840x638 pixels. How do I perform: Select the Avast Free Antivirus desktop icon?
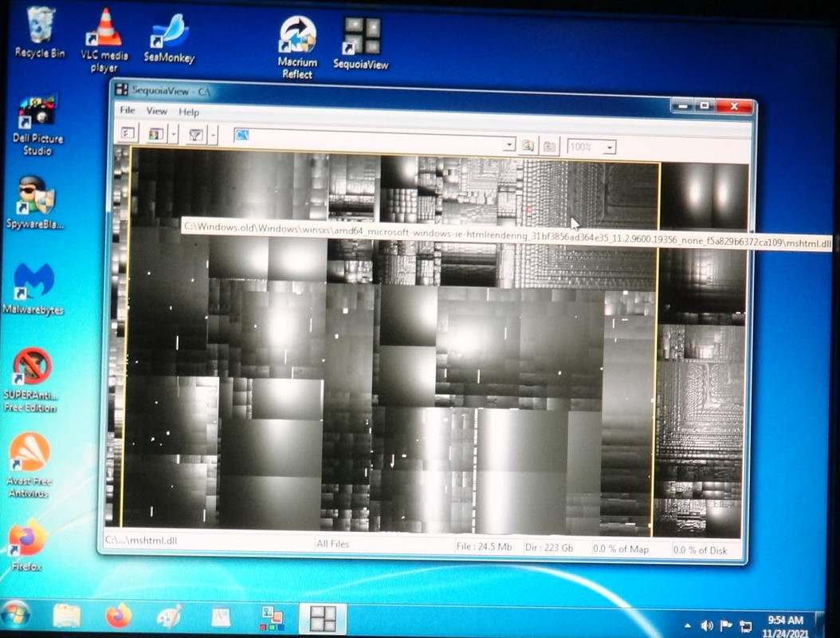(29, 466)
